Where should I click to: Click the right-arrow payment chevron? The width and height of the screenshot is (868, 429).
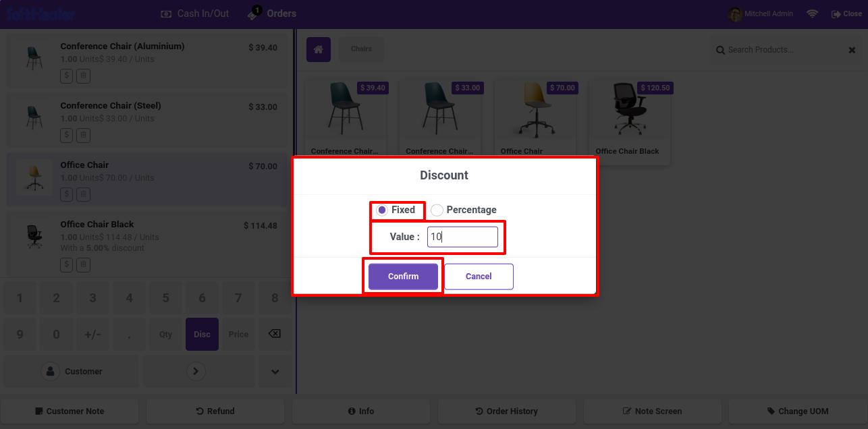pos(196,371)
